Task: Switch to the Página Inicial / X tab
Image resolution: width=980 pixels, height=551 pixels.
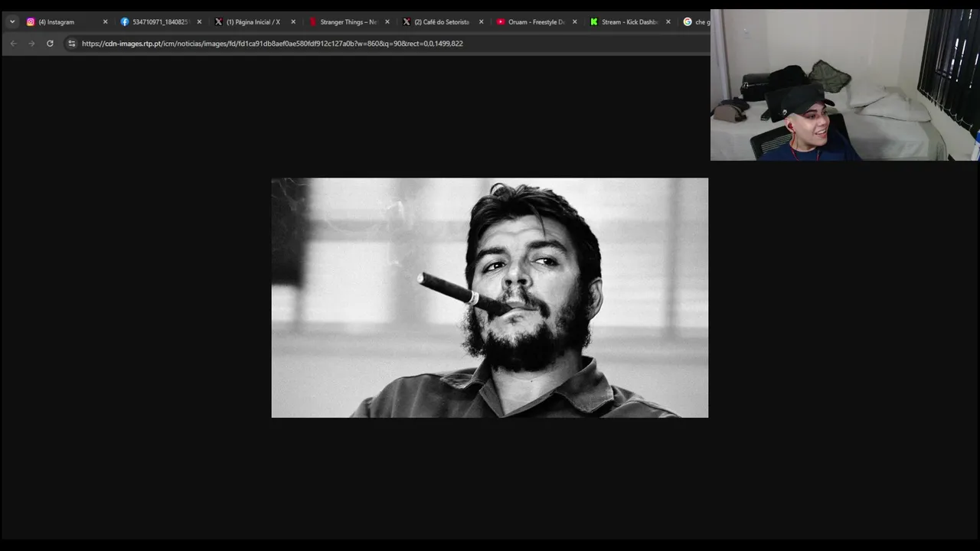Action: 254,22
